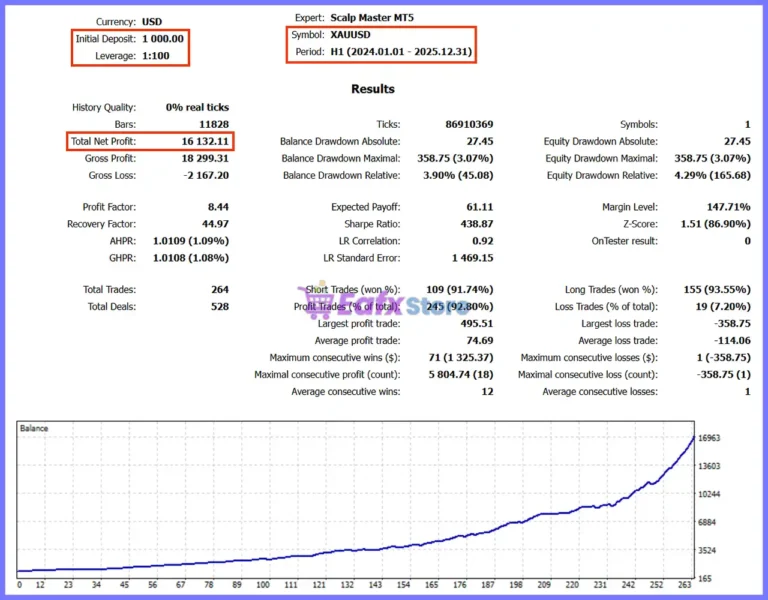The image size is (768, 600).
Task: Select the Currency value USD
Action: 152,22
